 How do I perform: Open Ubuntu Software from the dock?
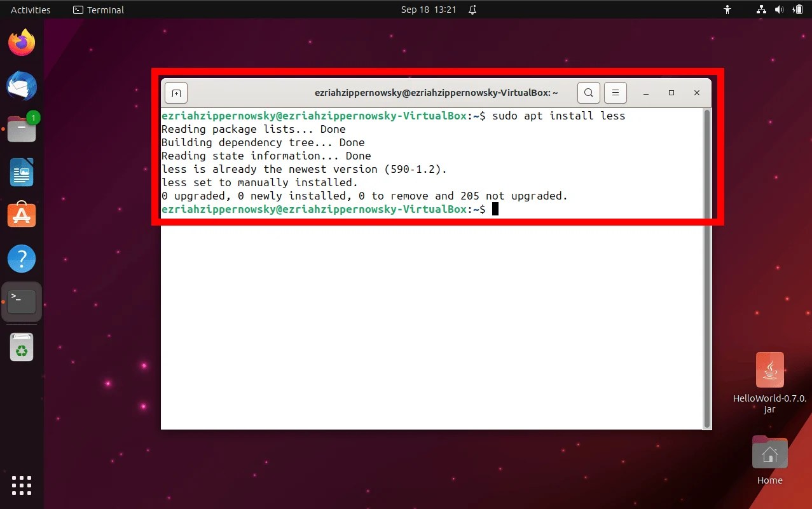tap(21, 215)
